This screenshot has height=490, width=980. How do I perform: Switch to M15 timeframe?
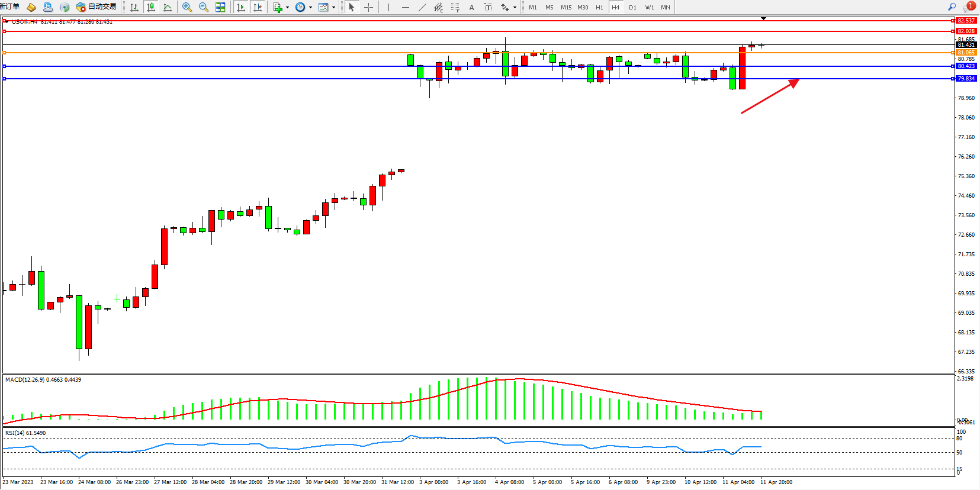[x=566, y=7]
